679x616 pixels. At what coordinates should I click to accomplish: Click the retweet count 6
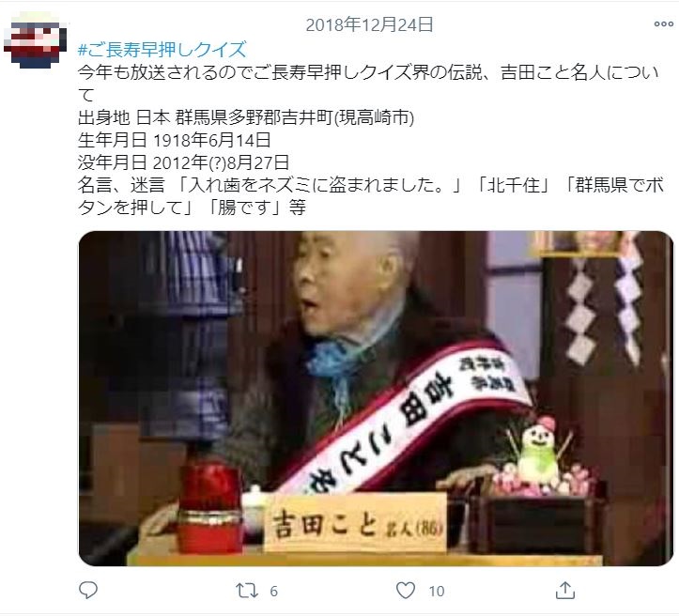coord(273,592)
